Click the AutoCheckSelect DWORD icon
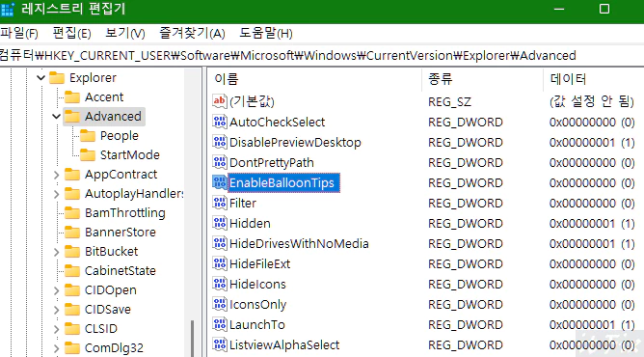Screen dimensions: 644x357 click(x=220, y=122)
